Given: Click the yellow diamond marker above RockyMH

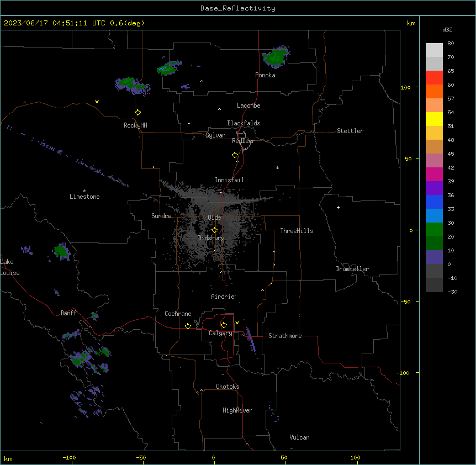Looking at the screenshot, I should pyautogui.click(x=137, y=113).
